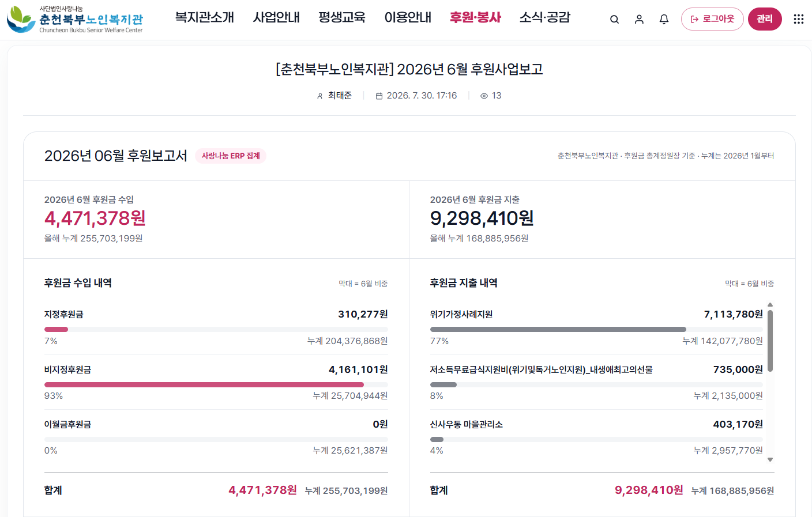The height and width of the screenshot is (517, 812).
Task: Click the 사랑나눔 ERP 집계 badge
Action: [x=231, y=156]
